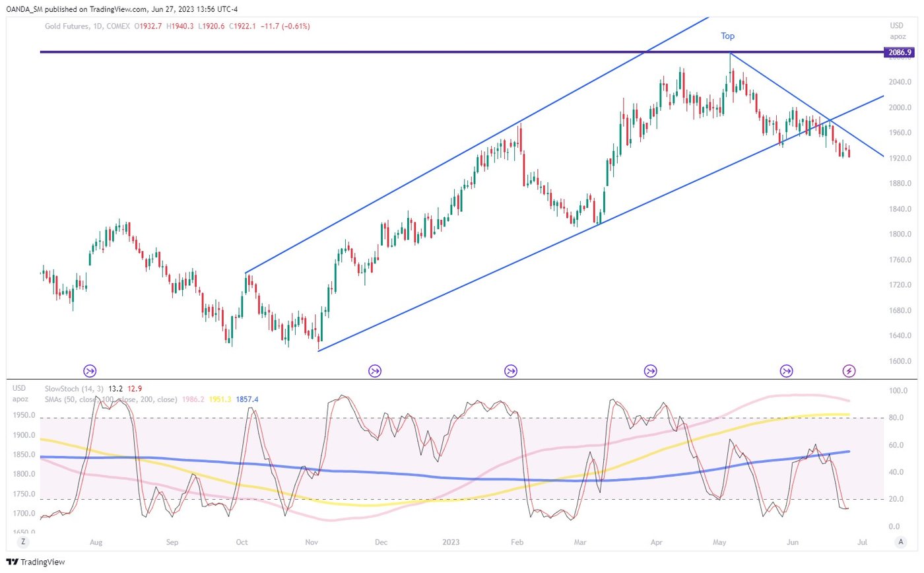The width and height of the screenshot is (924, 573).
Task: Open the rollover marker just before April
Action: click(651, 371)
